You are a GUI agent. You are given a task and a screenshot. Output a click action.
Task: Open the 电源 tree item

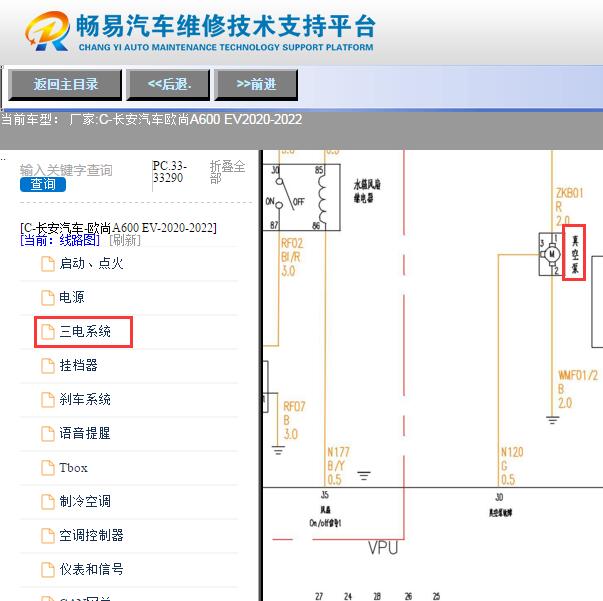pos(72,297)
